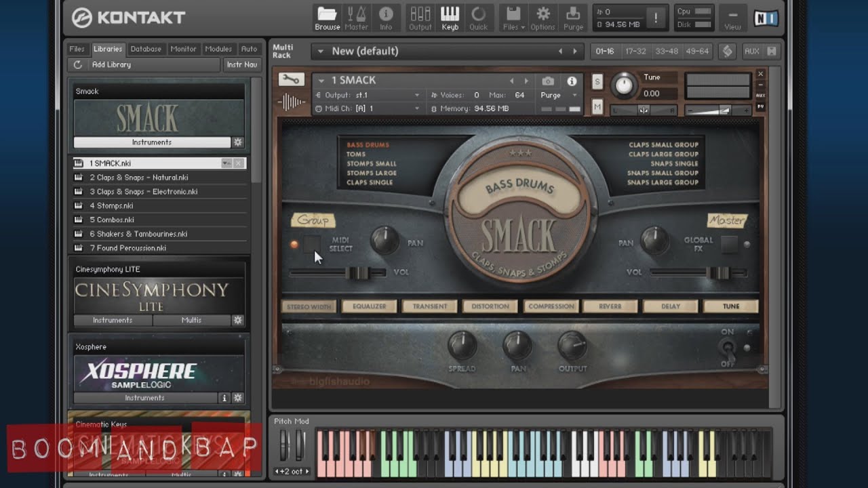
Task: Go to the previous instrument arrow
Action: tap(512, 81)
